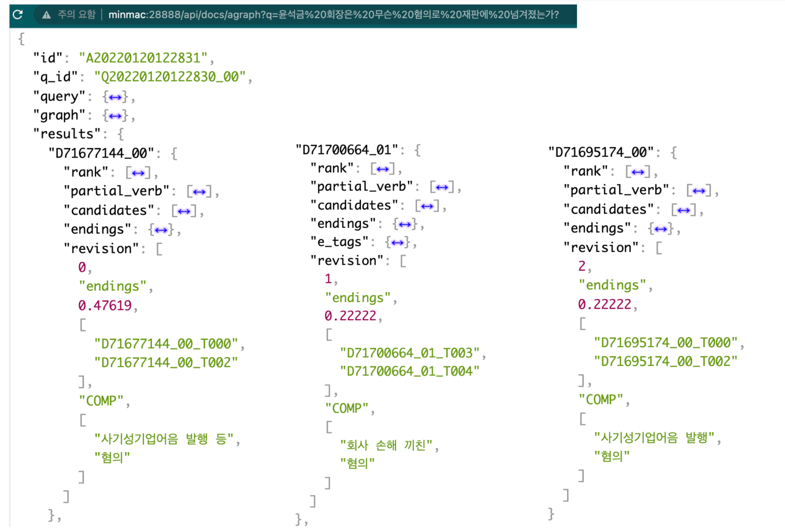Expand "candidates" array under D71695174_00
785x532 pixels.
pos(683,210)
